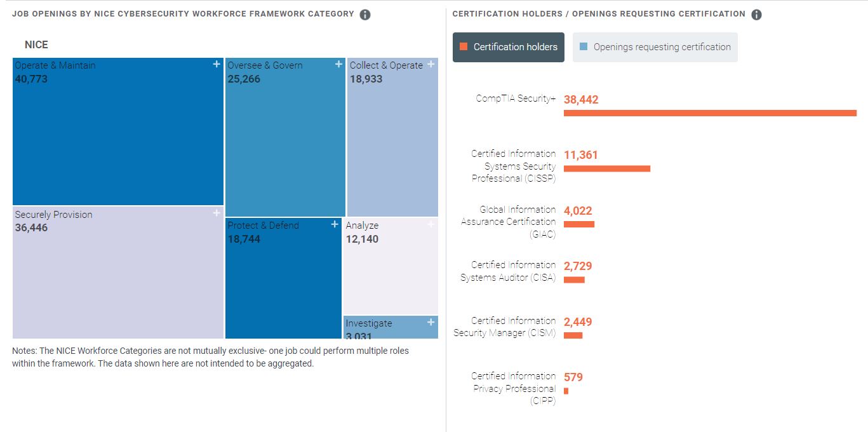Click the CISM certification bar
Image resolution: width=868 pixels, height=432 pixels.
click(573, 335)
